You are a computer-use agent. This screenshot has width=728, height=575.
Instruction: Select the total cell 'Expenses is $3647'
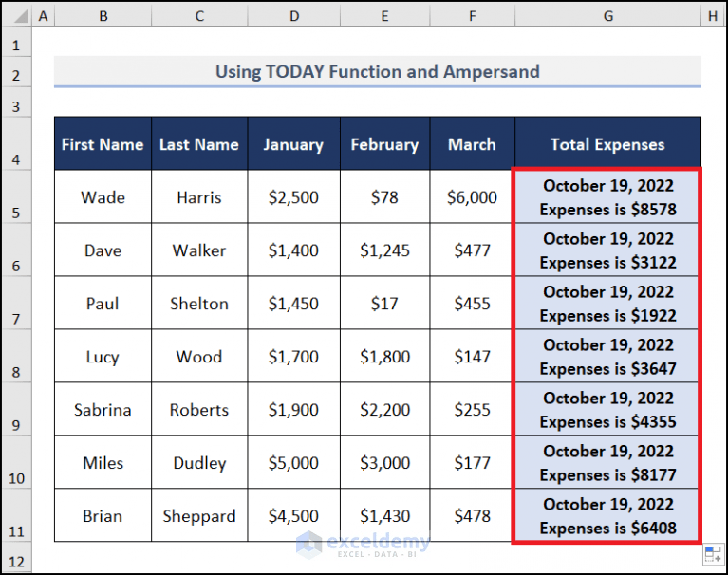607,356
